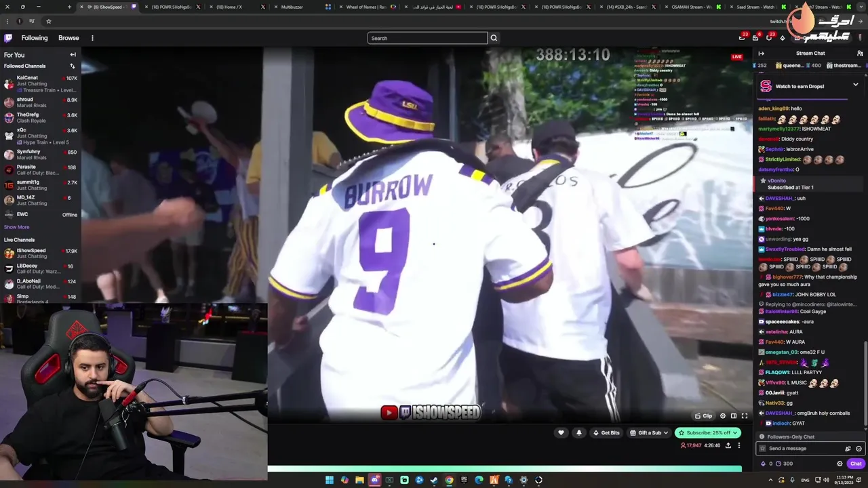Open Symfuhny's channel

(41, 155)
